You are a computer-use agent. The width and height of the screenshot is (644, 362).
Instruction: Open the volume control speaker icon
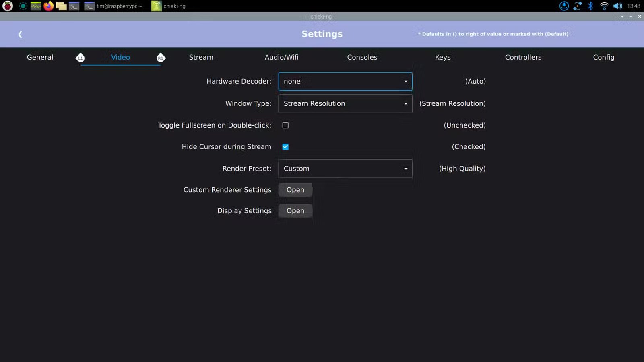pyautogui.click(x=617, y=6)
